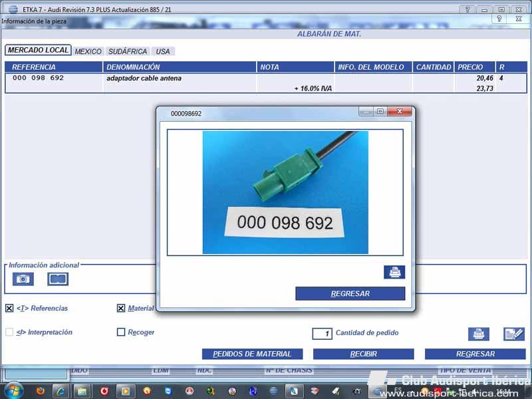The width and height of the screenshot is (532, 399).
Task: Print the part image from the popup
Action: pyautogui.click(x=394, y=272)
